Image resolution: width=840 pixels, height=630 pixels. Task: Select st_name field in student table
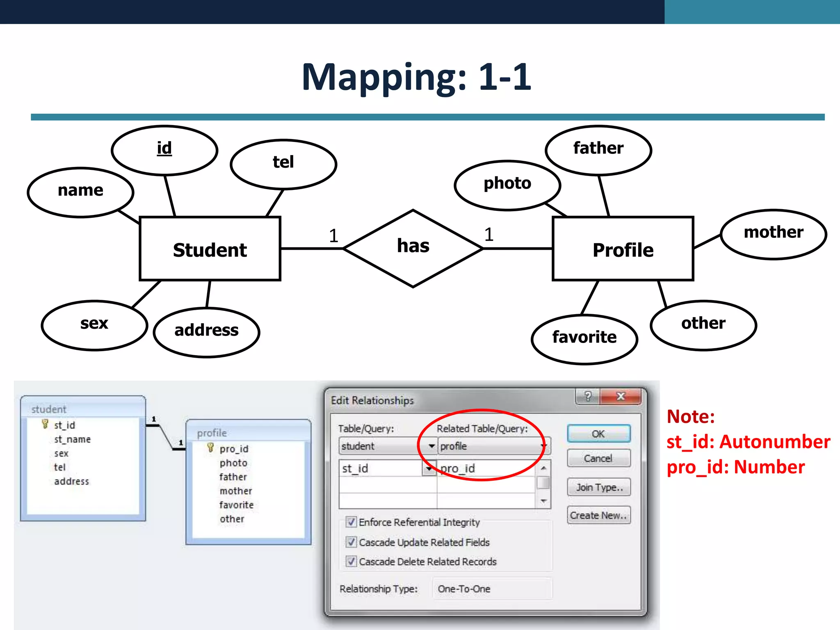coord(73,439)
